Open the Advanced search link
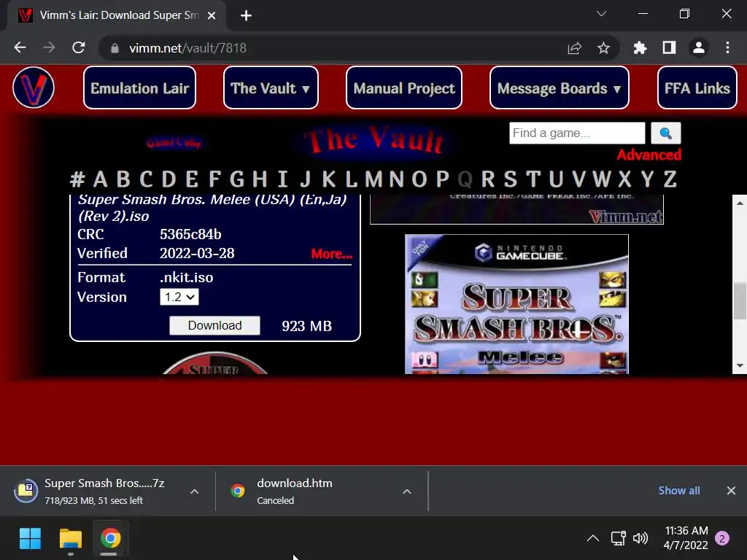Image resolution: width=747 pixels, height=560 pixels. pyautogui.click(x=649, y=155)
